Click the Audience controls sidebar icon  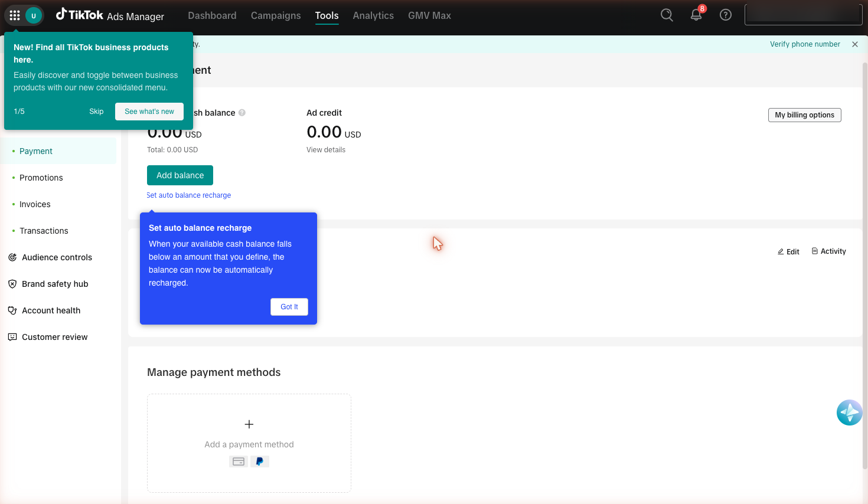[x=12, y=257]
